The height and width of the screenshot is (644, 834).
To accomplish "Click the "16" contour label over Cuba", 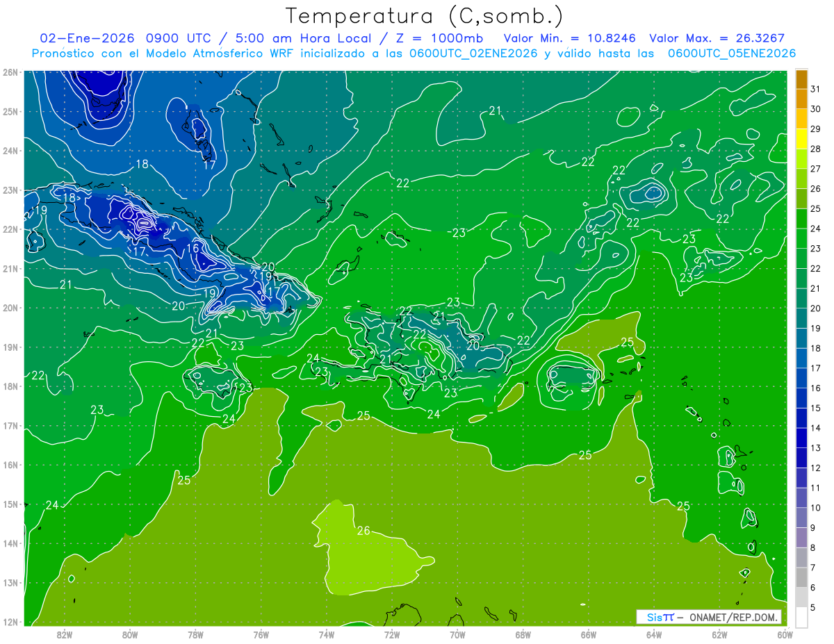I will [x=193, y=248].
